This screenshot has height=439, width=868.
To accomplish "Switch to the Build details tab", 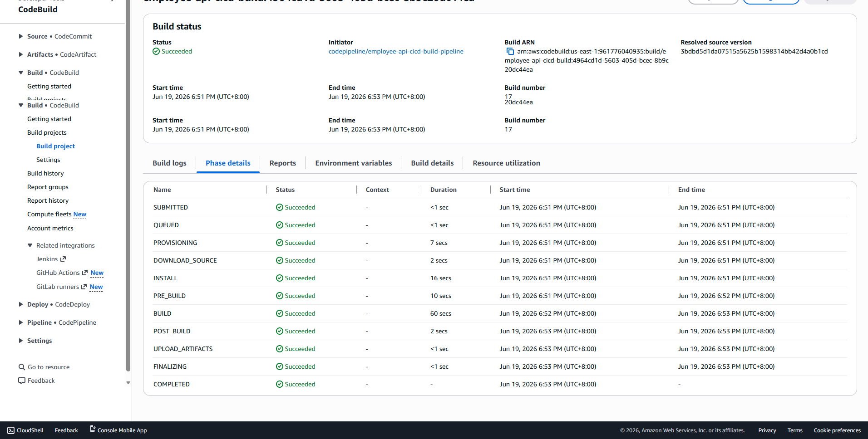I will 432,163.
